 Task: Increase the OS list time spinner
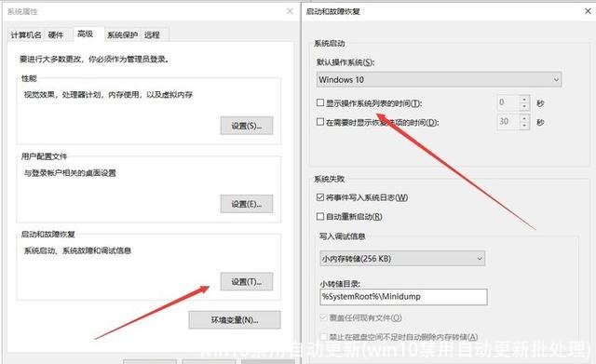[524, 99]
